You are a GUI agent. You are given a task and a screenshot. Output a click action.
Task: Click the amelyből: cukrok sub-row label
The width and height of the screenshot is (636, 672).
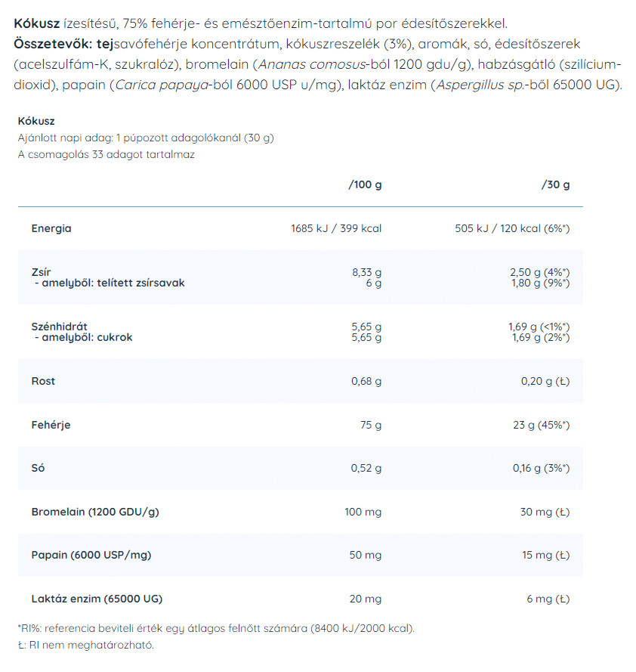coord(83,337)
